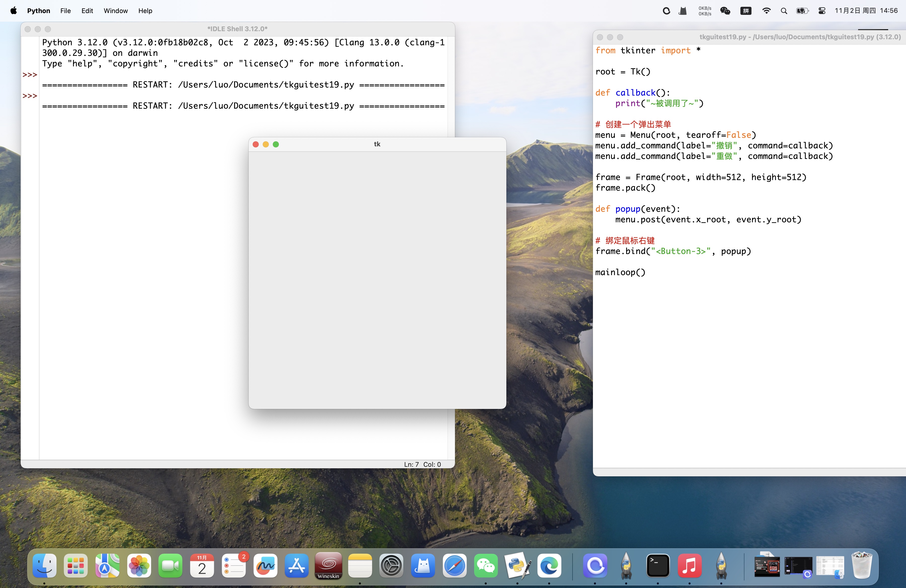The height and width of the screenshot is (588, 906).
Task: Open the Calendar icon showing 2
Action: 202,566
